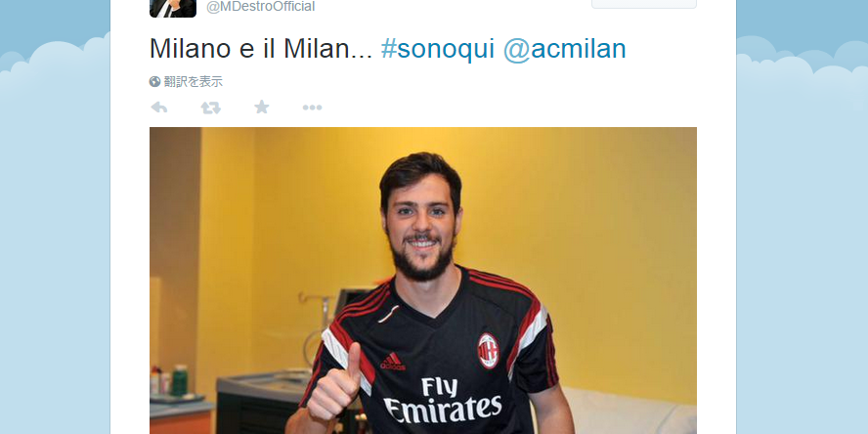Click the Fly Emirates logo in the photo

443,400
